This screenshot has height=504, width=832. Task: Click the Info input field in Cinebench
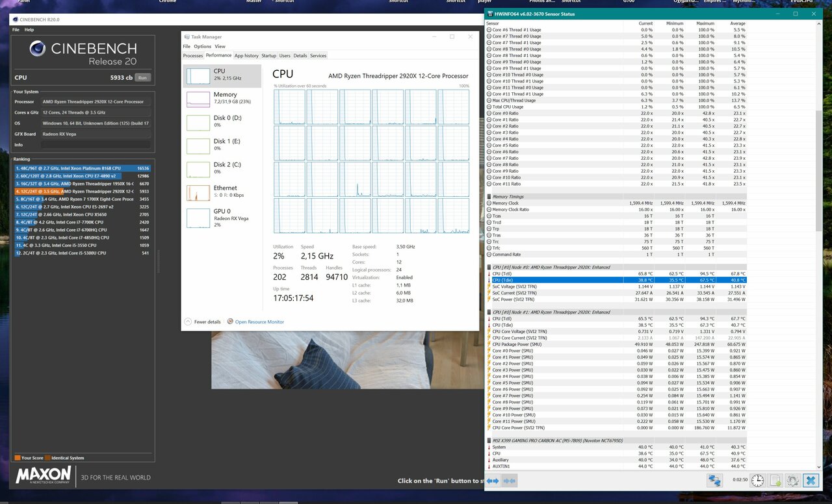click(96, 145)
